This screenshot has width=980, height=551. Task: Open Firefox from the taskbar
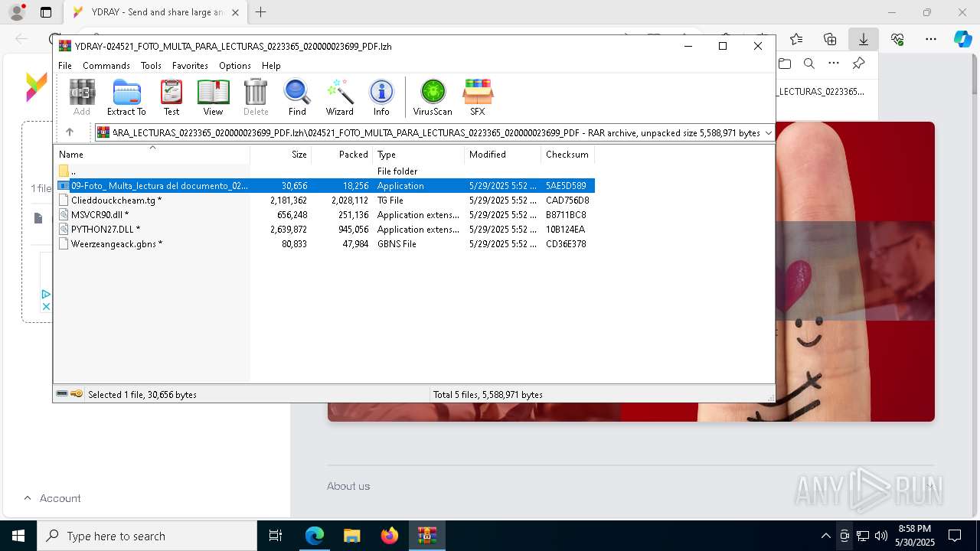tap(390, 536)
